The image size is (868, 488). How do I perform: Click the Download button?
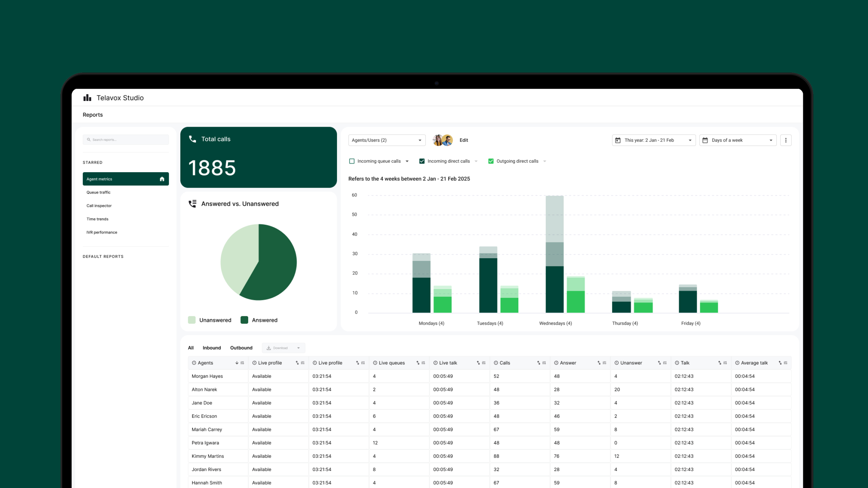point(280,348)
